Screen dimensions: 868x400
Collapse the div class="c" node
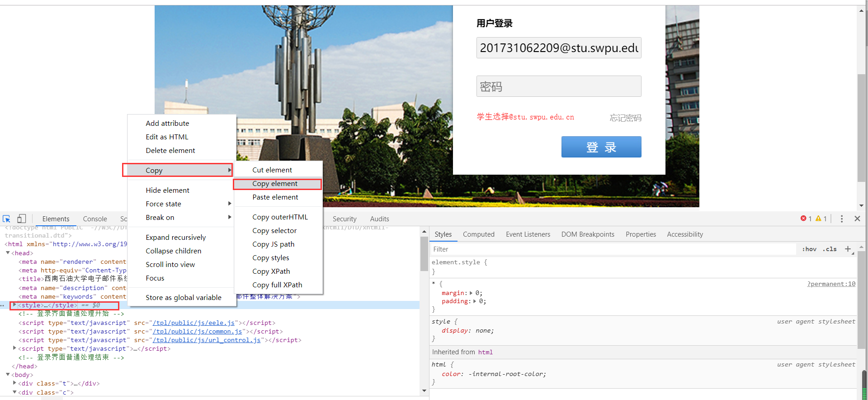click(x=14, y=392)
